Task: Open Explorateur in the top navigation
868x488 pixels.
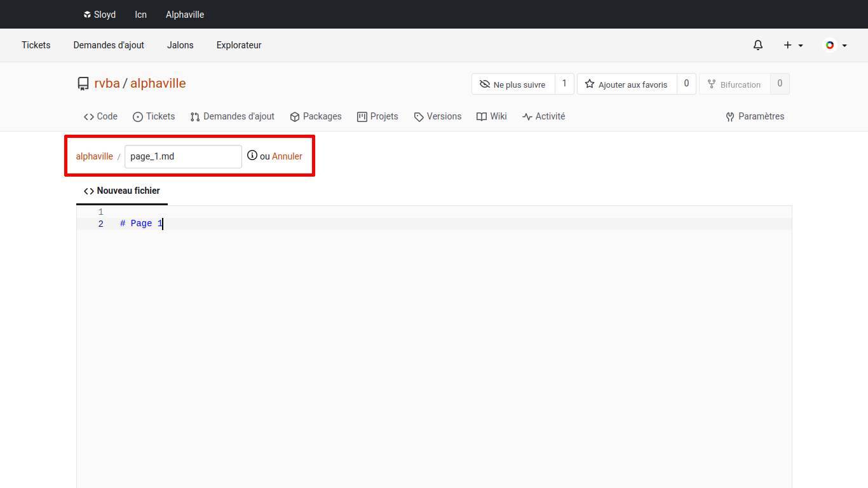Action: [239, 45]
